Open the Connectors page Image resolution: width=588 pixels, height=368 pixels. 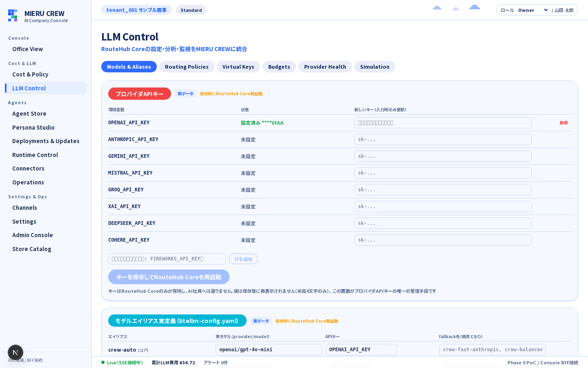click(46, 168)
